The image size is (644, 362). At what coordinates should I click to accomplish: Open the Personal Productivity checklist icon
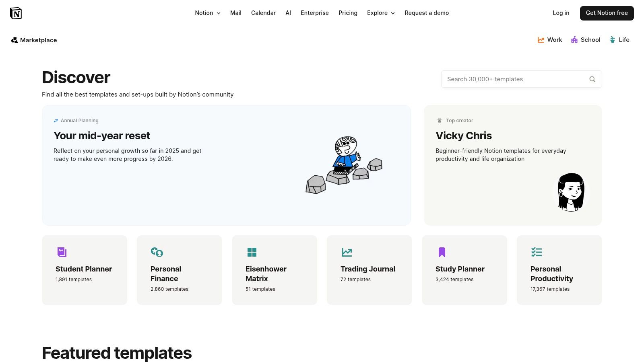pyautogui.click(x=537, y=252)
